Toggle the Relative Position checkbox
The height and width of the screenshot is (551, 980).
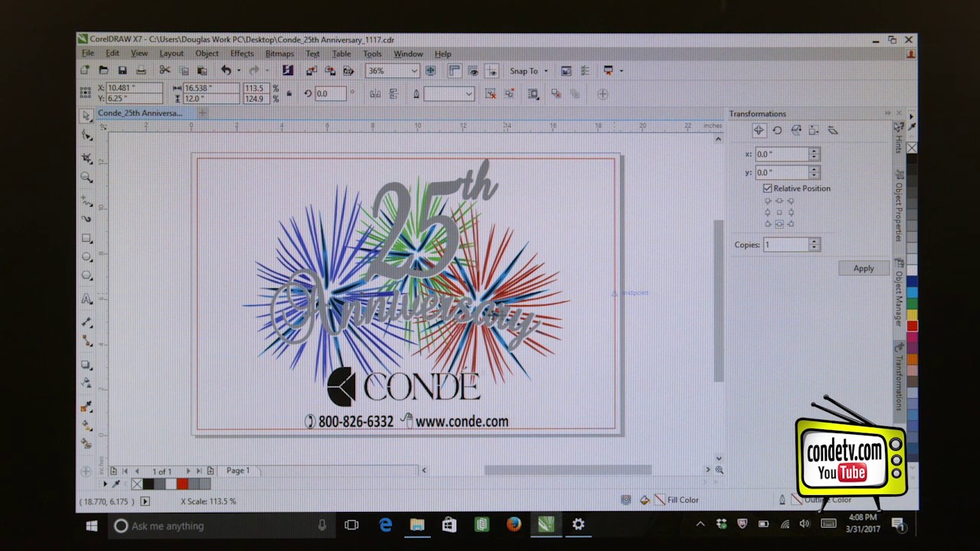coord(767,188)
